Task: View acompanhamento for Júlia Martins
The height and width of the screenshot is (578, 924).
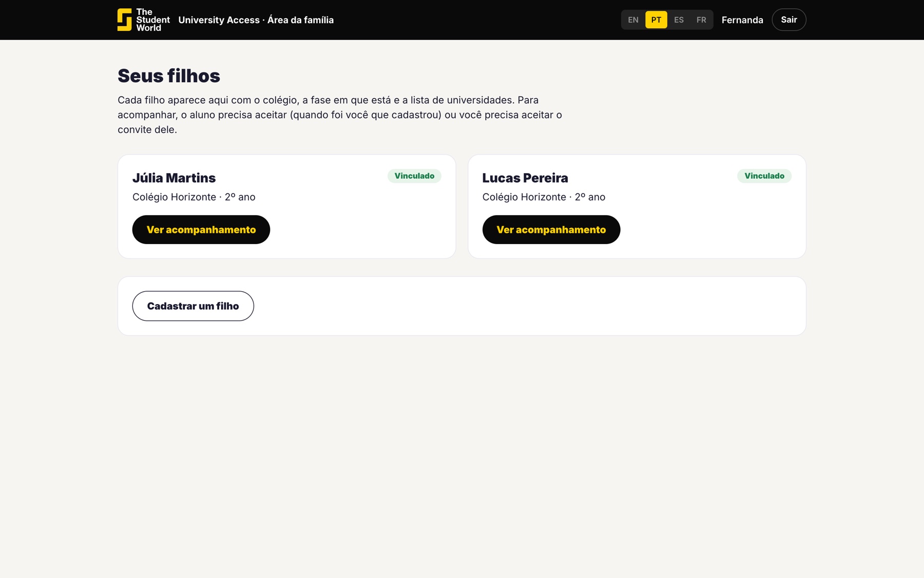Action: (x=201, y=230)
